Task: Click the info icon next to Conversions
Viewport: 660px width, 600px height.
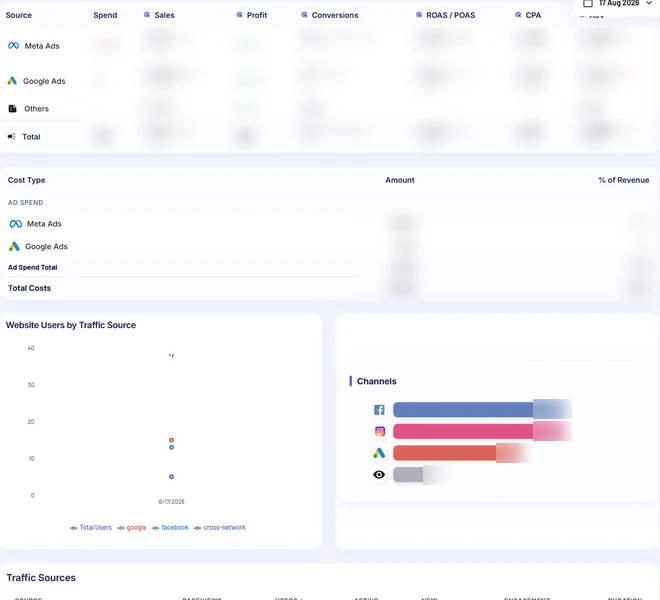Action: [x=304, y=15]
